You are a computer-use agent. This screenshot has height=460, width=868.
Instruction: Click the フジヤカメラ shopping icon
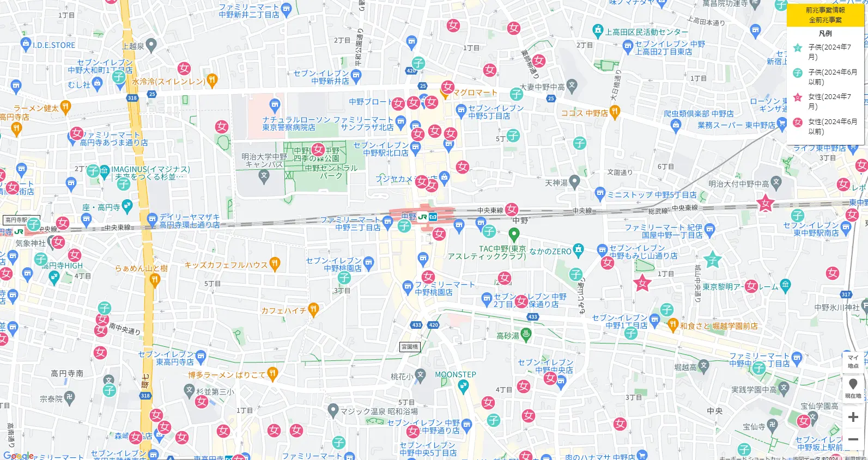click(x=444, y=177)
